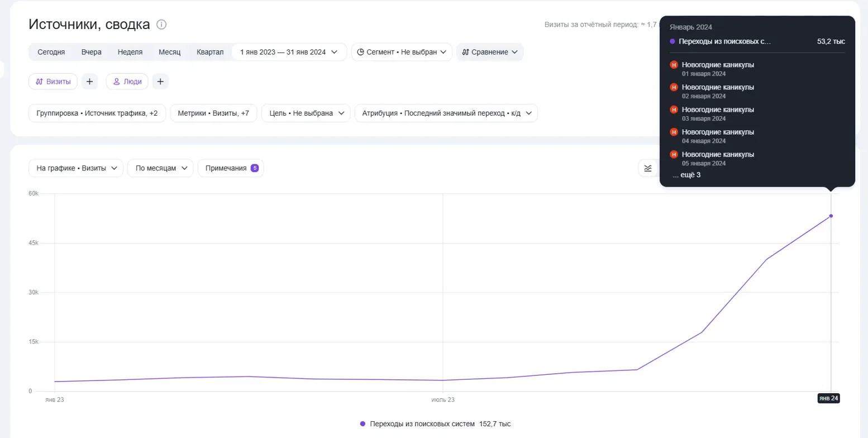This screenshot has width=868, height=438.
Task: Click the Визиты segment button
Action: point(53,82)
